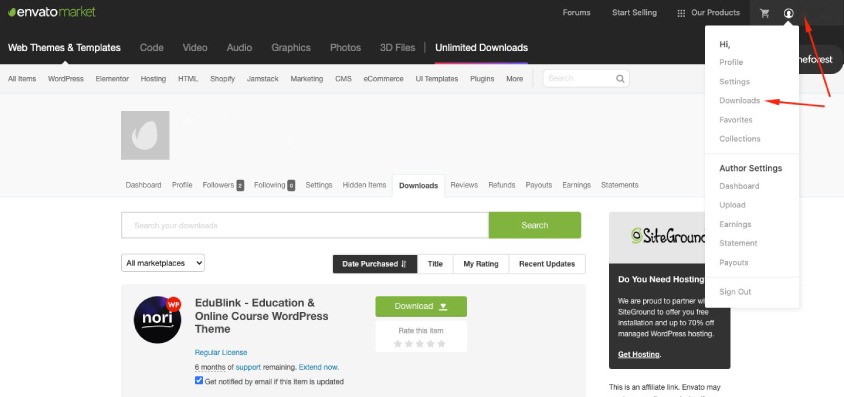Choose Upload in Author Settings
The height and width of the screenshot is (397, 844).
pos(732,205)
